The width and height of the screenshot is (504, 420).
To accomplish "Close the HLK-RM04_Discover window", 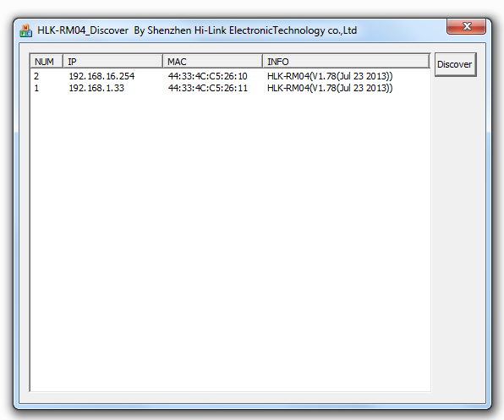I will [466, 26].
